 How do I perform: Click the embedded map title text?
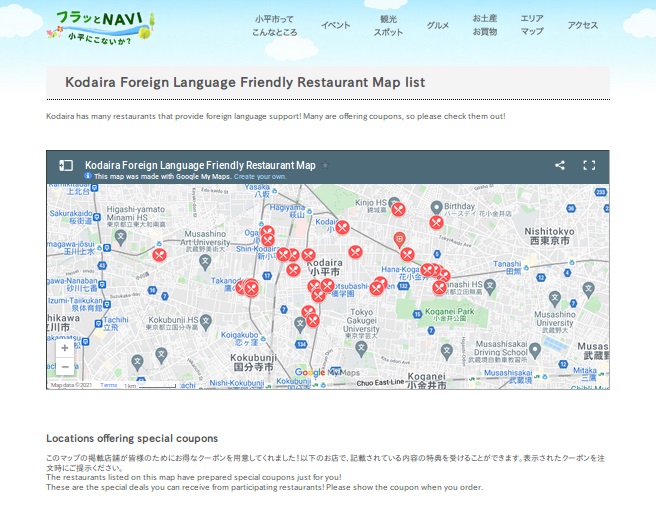coord(200,165)
